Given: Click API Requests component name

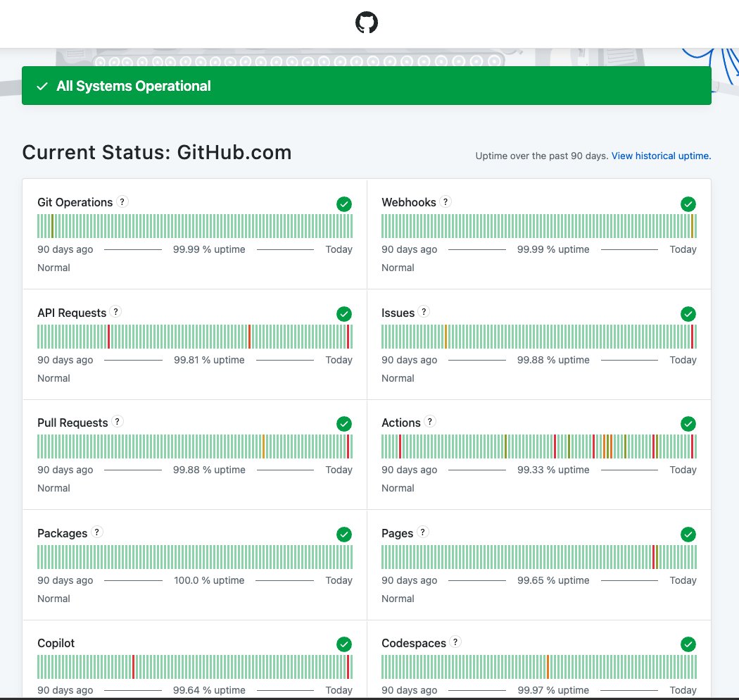Looking at the screenshot, I should pos(72,313).
